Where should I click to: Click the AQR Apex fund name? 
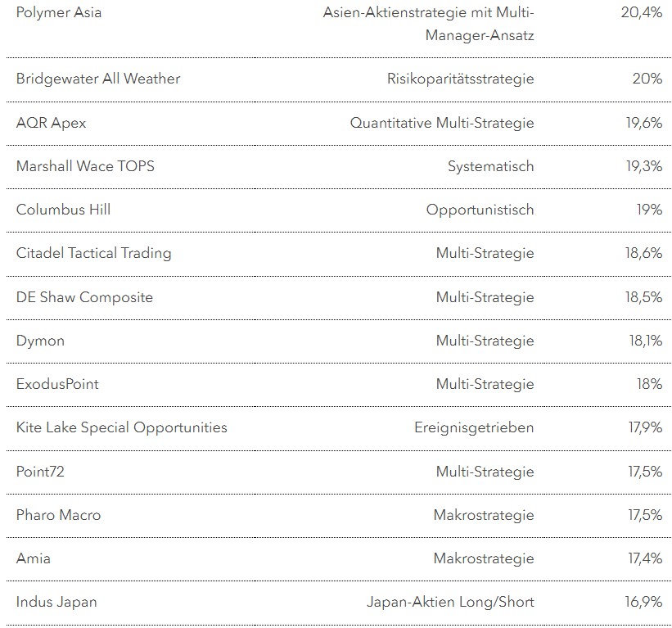(51, 123)
